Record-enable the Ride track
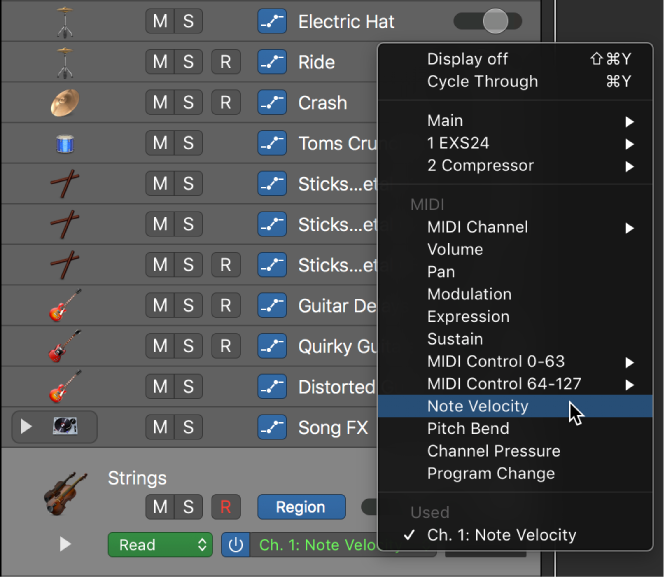 coord(226,62)
